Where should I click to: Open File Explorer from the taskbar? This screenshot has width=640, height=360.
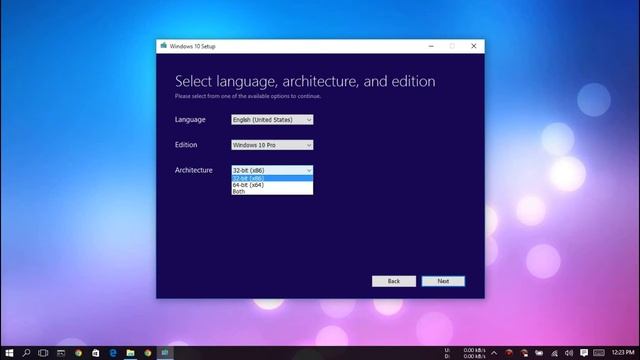[131, 353]
